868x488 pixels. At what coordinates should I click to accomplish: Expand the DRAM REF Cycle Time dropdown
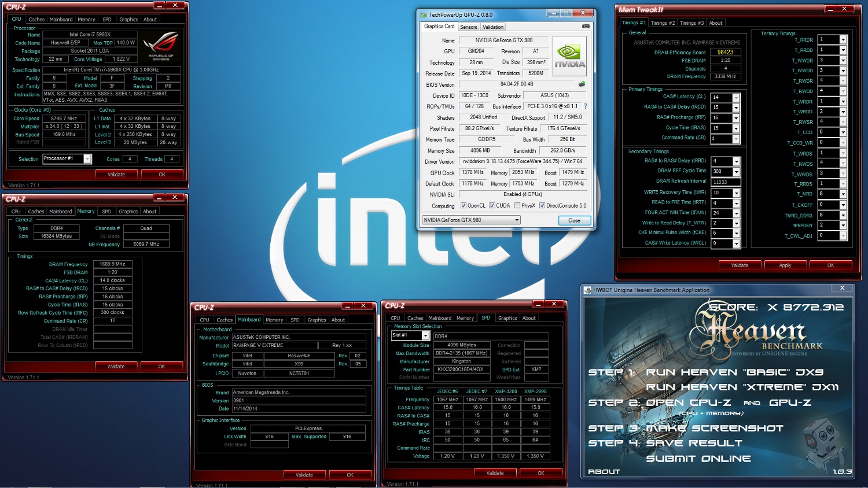point(736,172)
